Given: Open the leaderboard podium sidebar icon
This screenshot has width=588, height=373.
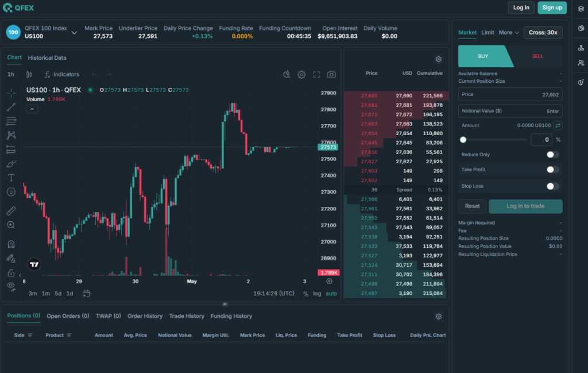Looking at the screenshot, I should 581,48.
